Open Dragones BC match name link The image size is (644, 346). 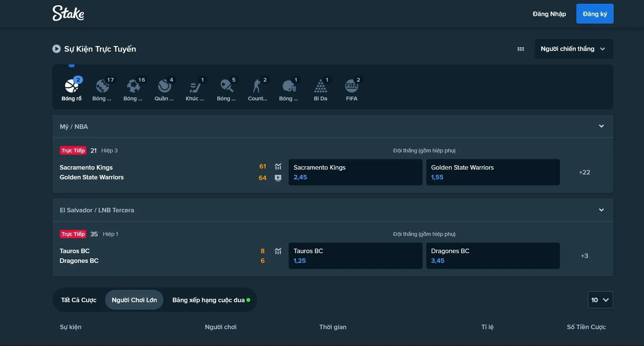pos(79,261)
